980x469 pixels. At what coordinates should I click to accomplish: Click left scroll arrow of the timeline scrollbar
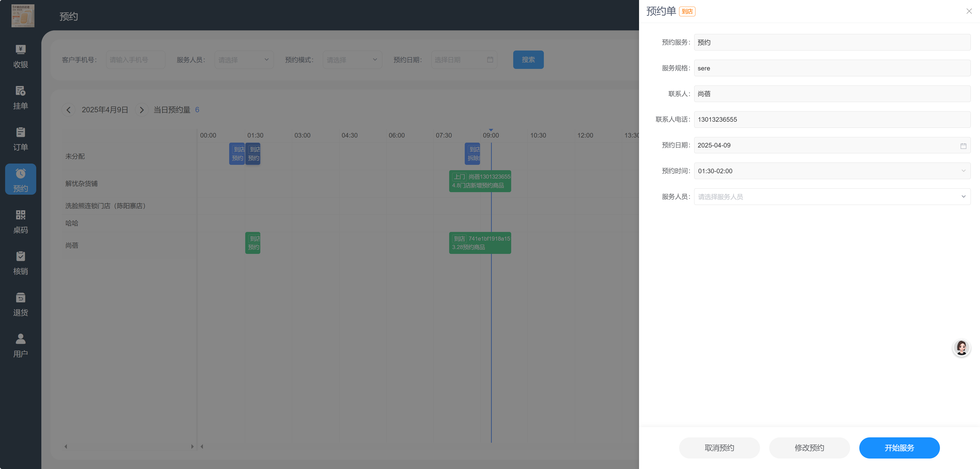202,447
